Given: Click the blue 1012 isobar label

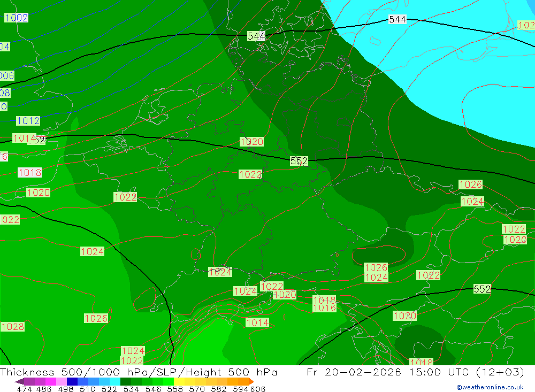Looking at the screenshot, I should tap(28, 121).
